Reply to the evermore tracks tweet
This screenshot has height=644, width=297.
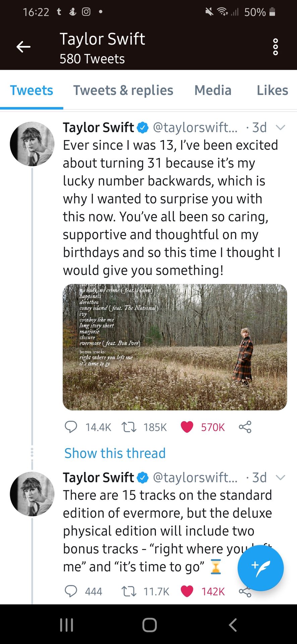pyautogui.click(x=71, y=591)
